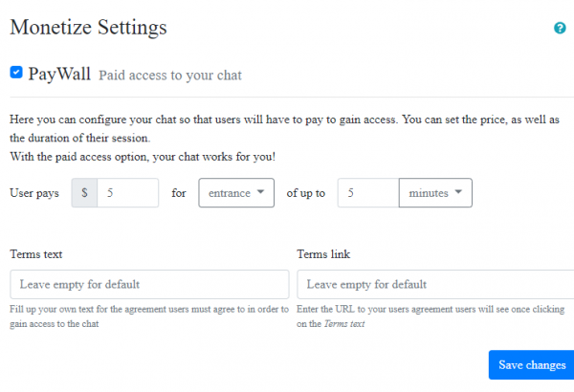Click the User pays label

click(x=34, y=193)
